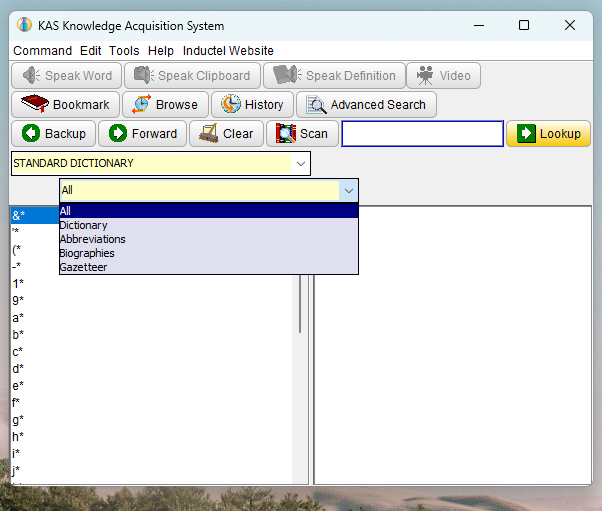Focus the lookup word input field

(x=422, y=134)
